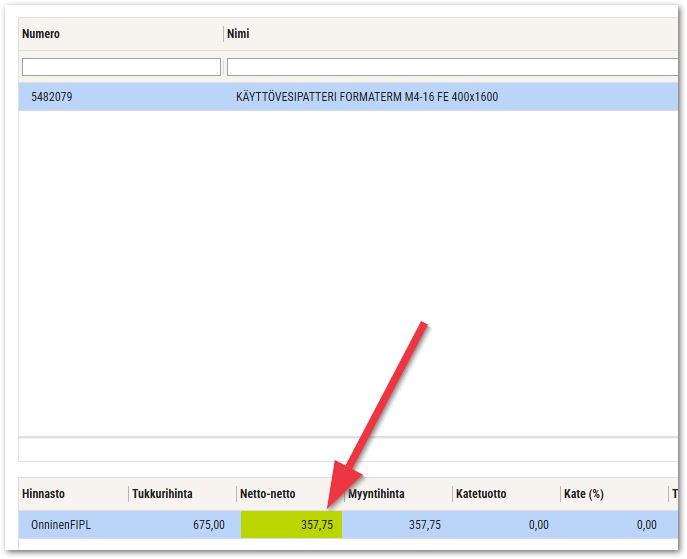The height and width of the screenshot is (559, 687).
Task: Select KÄYTTÖVESIPATTERI FORMATERM M4-16 product name
Action: coord(366,97)
